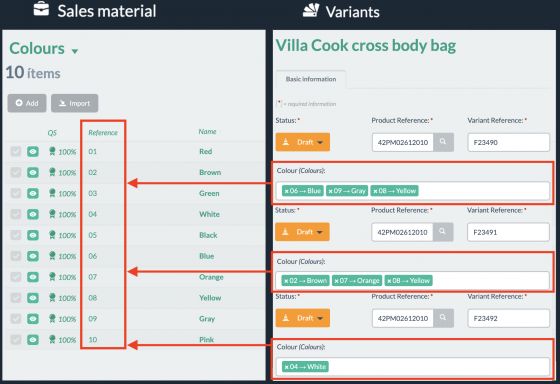Select reference 05 in the Black row
The height and width of the screenshot is (384, 560).
click(92, 235)
